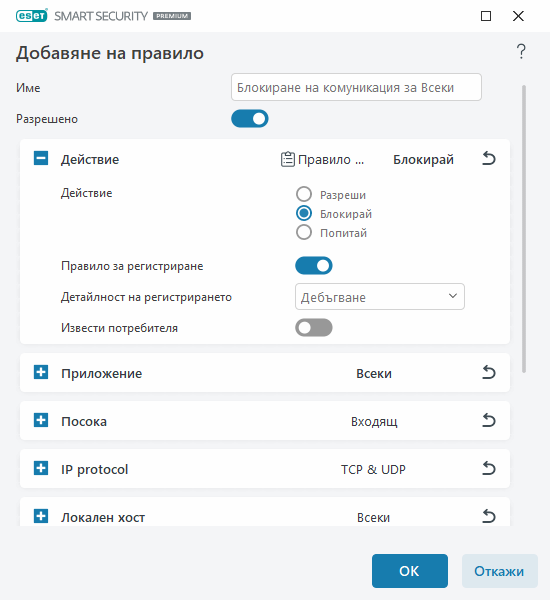Select the Блокирай radio option
This screenshot has height=600, width=550.
point(304,213)
